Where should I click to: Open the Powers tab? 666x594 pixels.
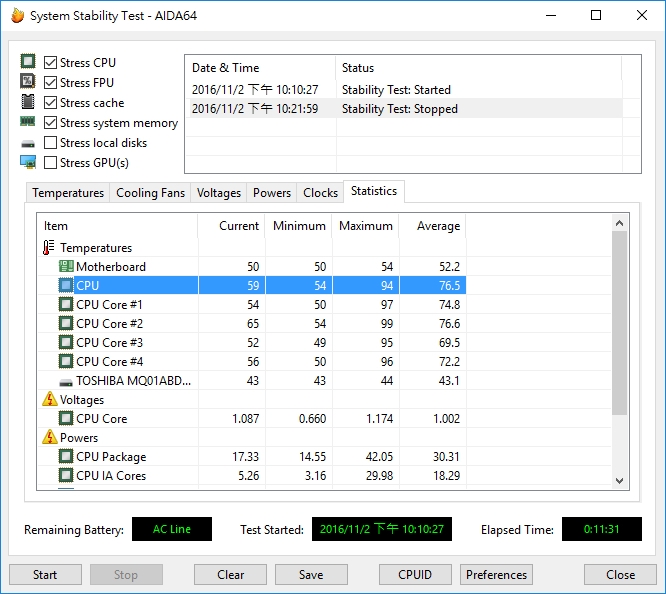tap(272, 193)
